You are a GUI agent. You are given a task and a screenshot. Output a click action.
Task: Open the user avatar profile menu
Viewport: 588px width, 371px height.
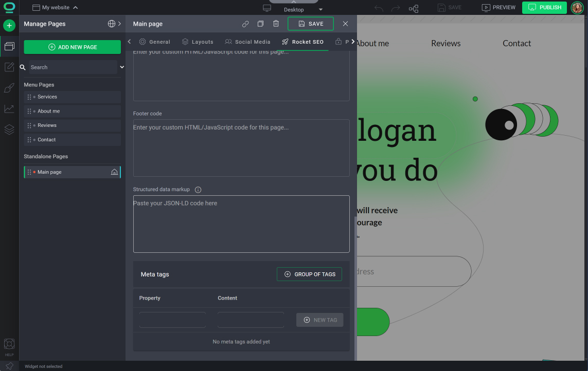(577, 8)
